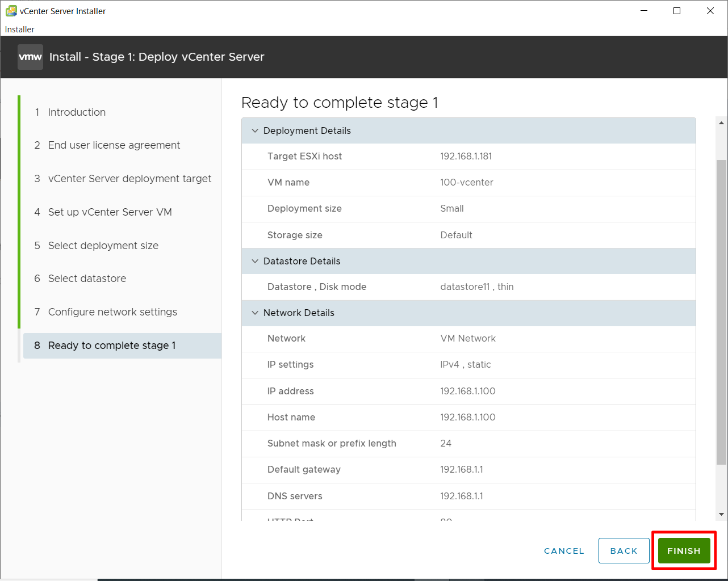The height and width of the screenshot is (581, 728).
Task: Click the Datastore , Disk mode label
Action: point(317,287)
